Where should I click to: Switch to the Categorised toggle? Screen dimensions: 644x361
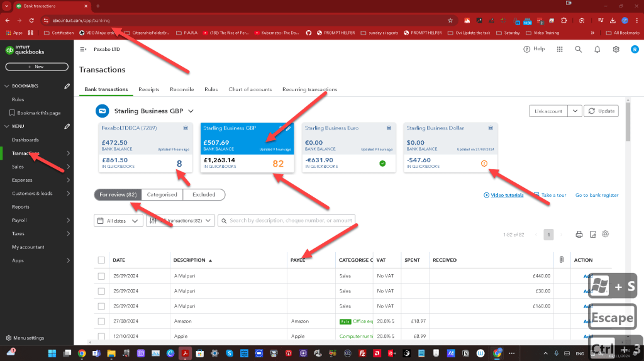(162, 195)
